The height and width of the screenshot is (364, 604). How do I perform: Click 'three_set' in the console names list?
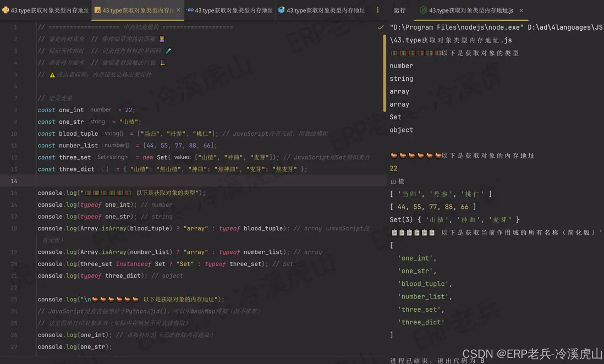421,310
